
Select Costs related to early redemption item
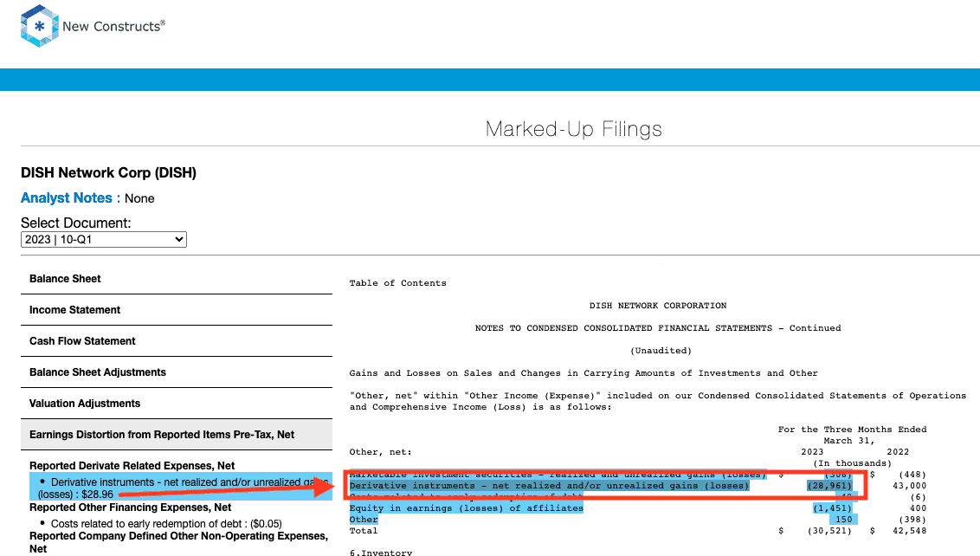pos(166,524)
